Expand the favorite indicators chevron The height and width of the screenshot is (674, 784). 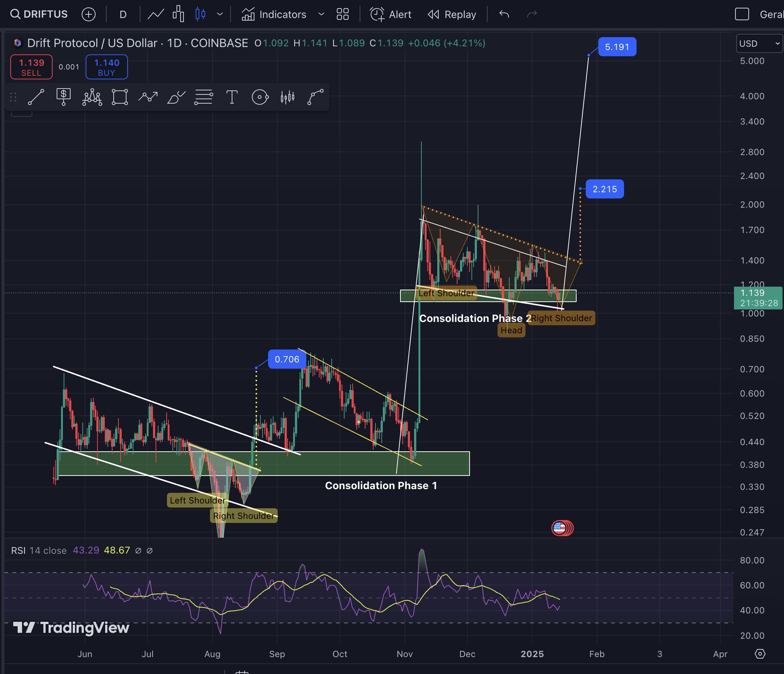coord(321,14)
